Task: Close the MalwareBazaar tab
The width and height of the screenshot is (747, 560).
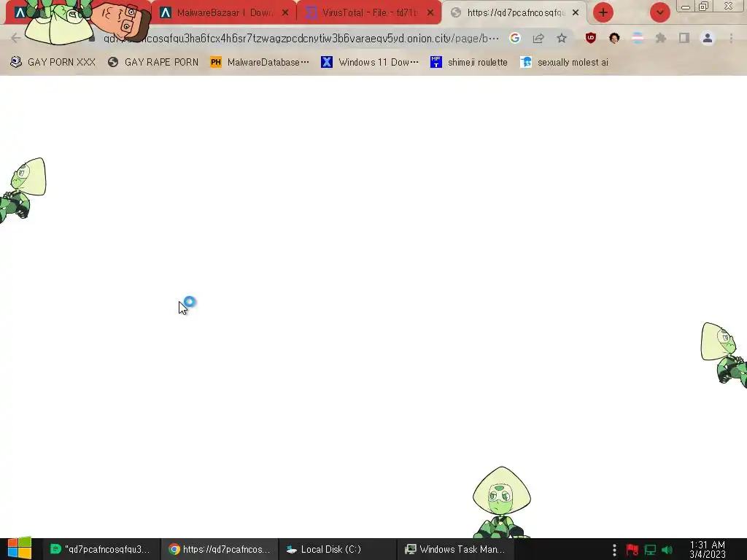Action: [285, 13]
